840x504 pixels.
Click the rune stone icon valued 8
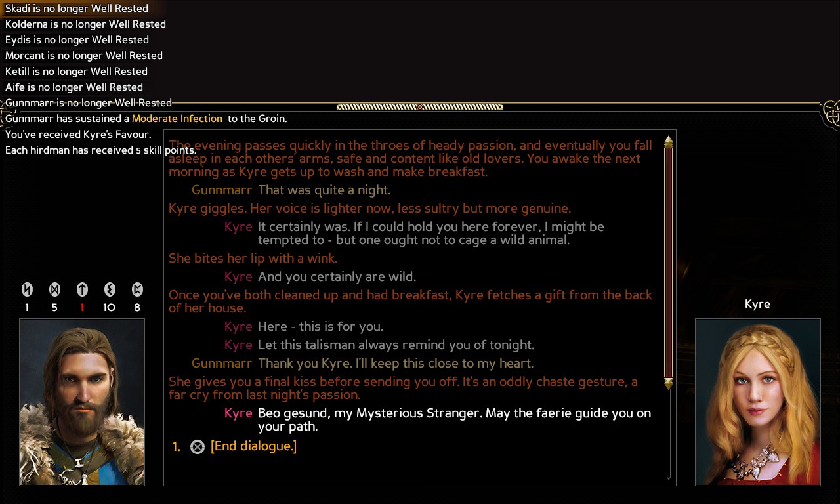pyautogui.click(x=137, y=289)
